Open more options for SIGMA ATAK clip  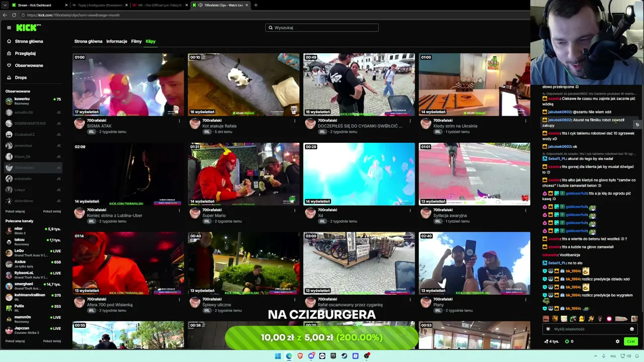[180, 121]
